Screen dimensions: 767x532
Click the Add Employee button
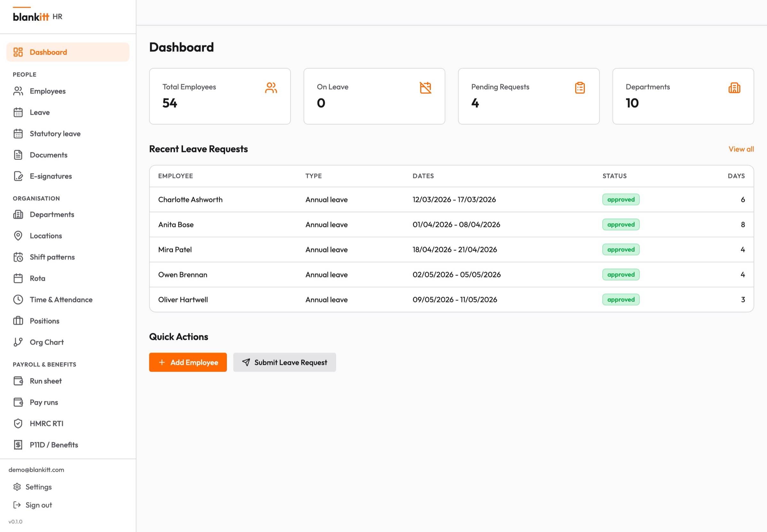(x=188, y=362)
